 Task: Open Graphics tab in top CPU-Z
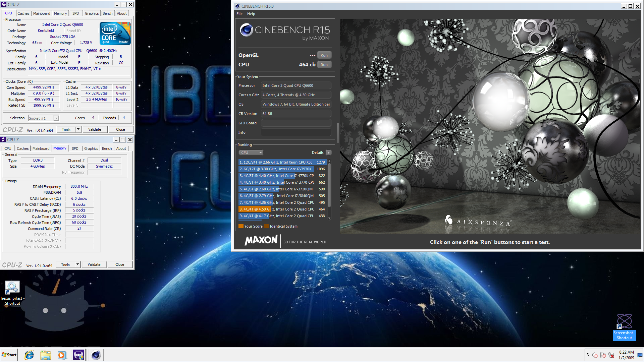click(92, 13)
